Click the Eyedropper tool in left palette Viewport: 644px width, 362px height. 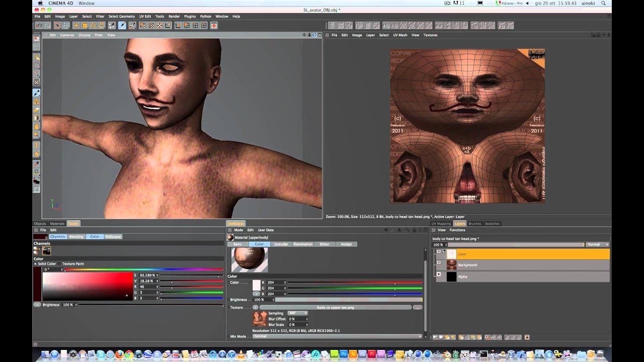pos(37,163)
